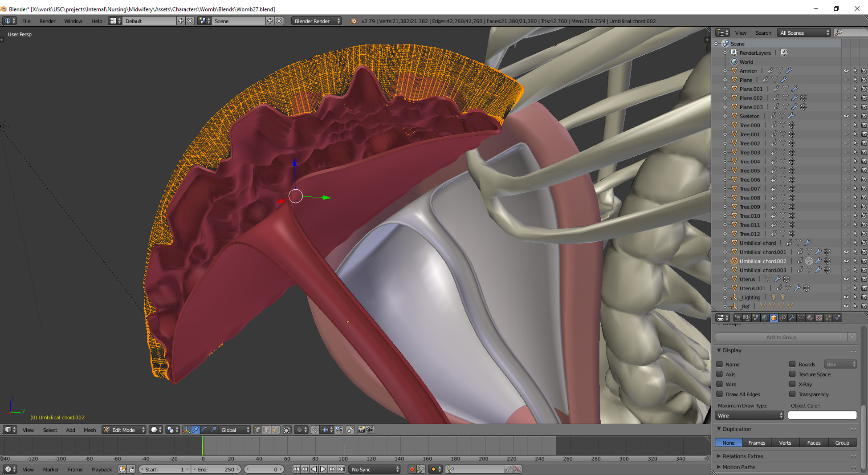Toggle limit selection to visible icon

click(x=287, y=430)
